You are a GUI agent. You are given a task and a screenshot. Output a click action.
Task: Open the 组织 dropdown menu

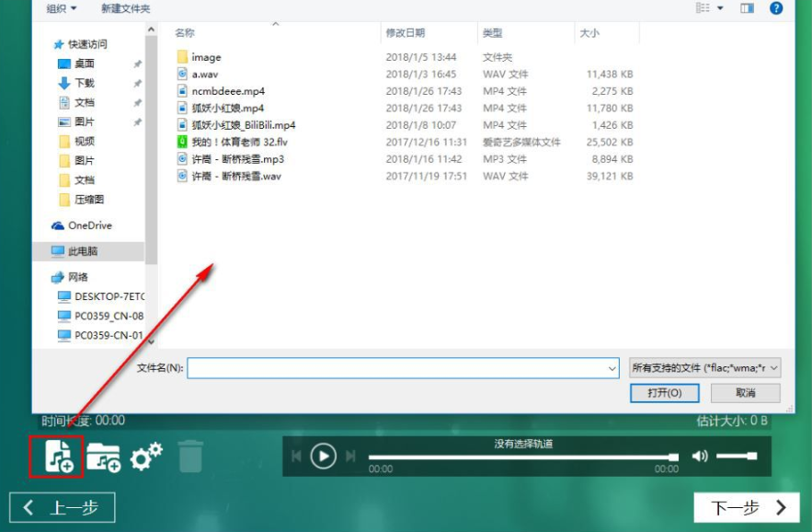tap(62, 8)
